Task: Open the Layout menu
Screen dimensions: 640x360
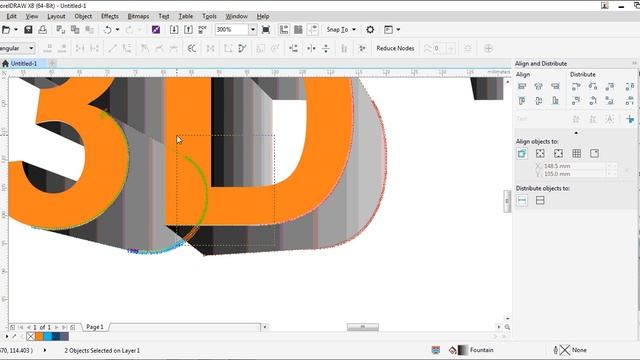Action: (x=56, y=16)
